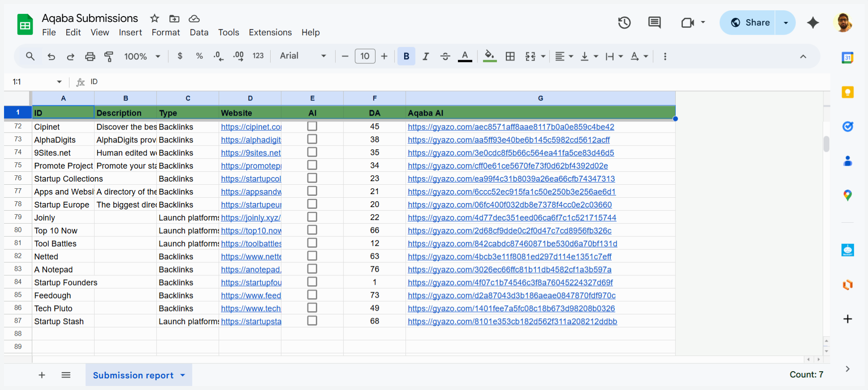This screenshot has width=868, height=390.
Task: Redo the last action
Action: tap(71, 56)
